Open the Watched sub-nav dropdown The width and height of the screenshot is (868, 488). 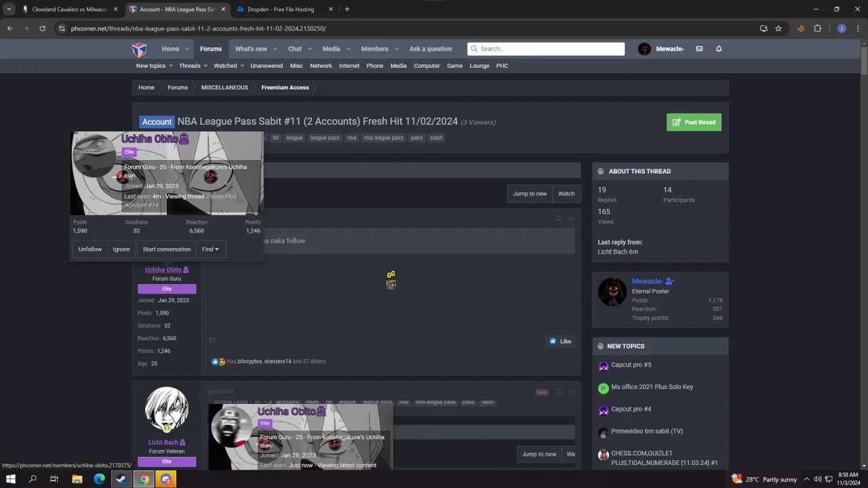click(x=242, y=66)
